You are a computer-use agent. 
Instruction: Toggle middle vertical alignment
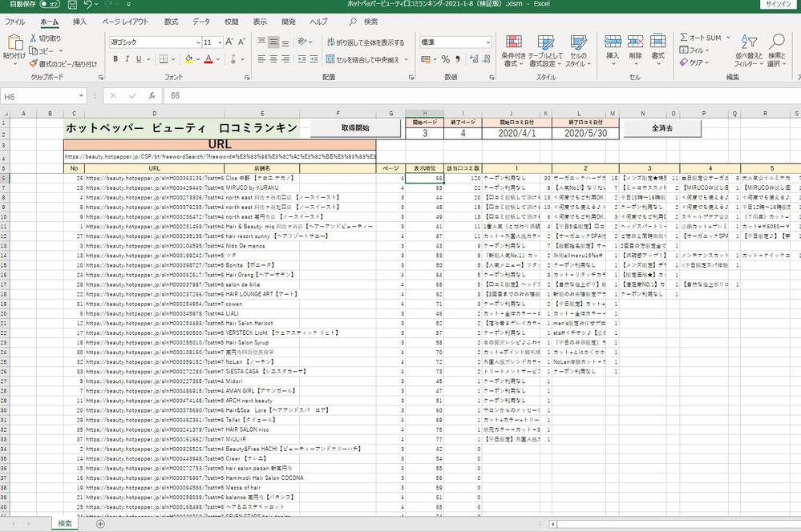coord(273,42)
